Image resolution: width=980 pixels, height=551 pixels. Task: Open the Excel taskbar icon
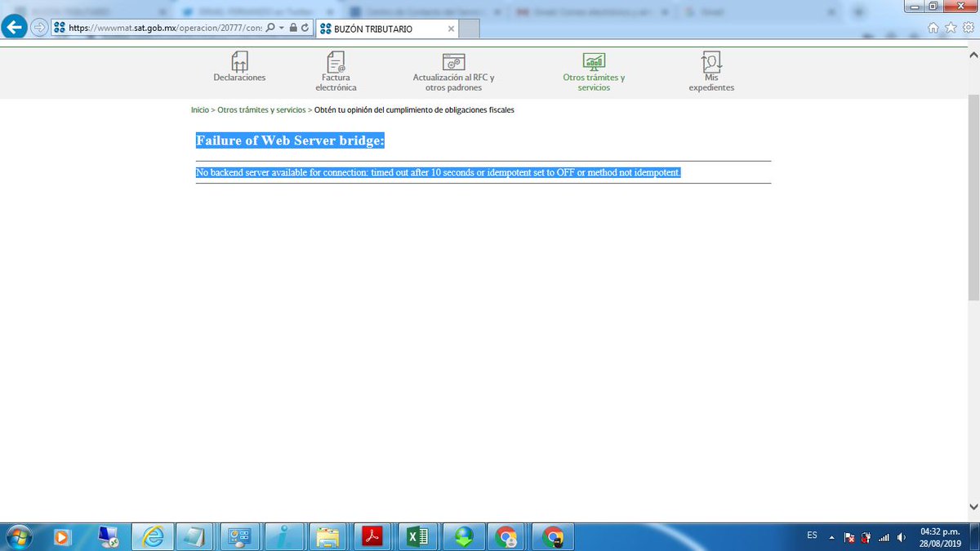[417, 536]
